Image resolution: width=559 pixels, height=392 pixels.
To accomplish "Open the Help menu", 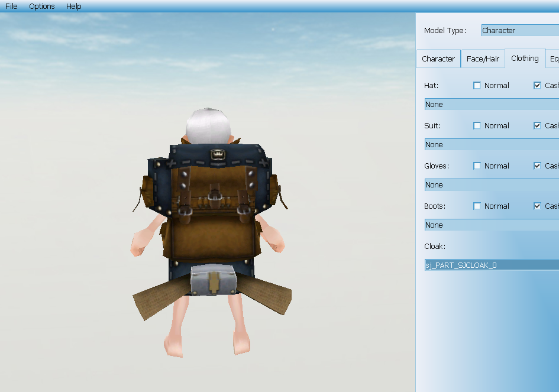I will [x=74, y=7].
